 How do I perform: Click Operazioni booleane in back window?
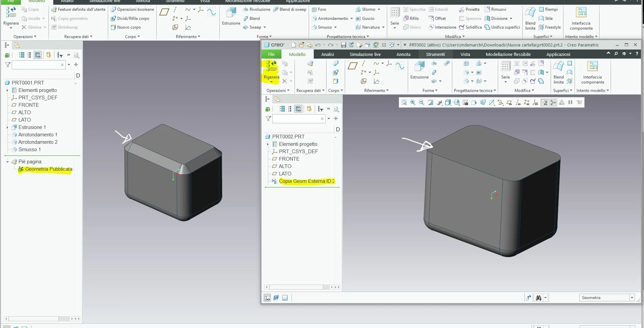click(132, 9)
